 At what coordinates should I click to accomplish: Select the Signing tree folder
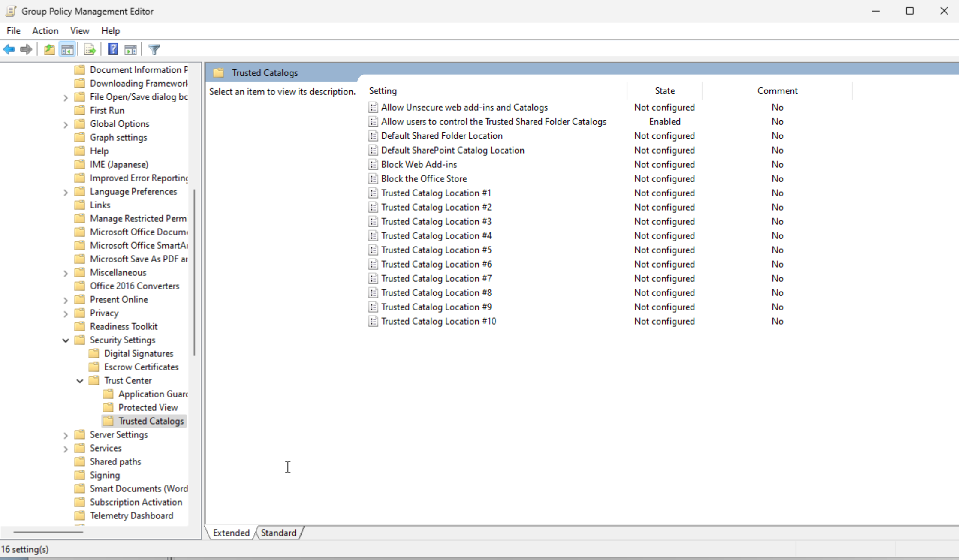click(105, 475)
